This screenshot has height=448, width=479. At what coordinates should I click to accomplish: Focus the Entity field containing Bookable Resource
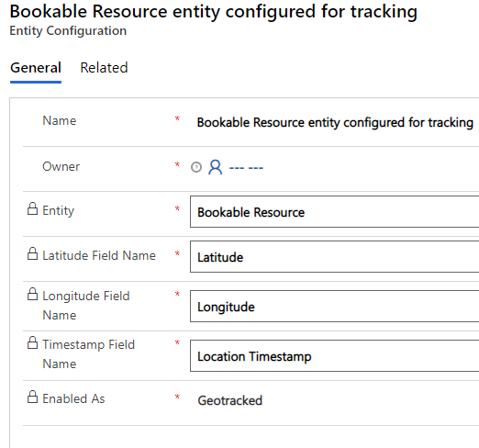[335, 212]
